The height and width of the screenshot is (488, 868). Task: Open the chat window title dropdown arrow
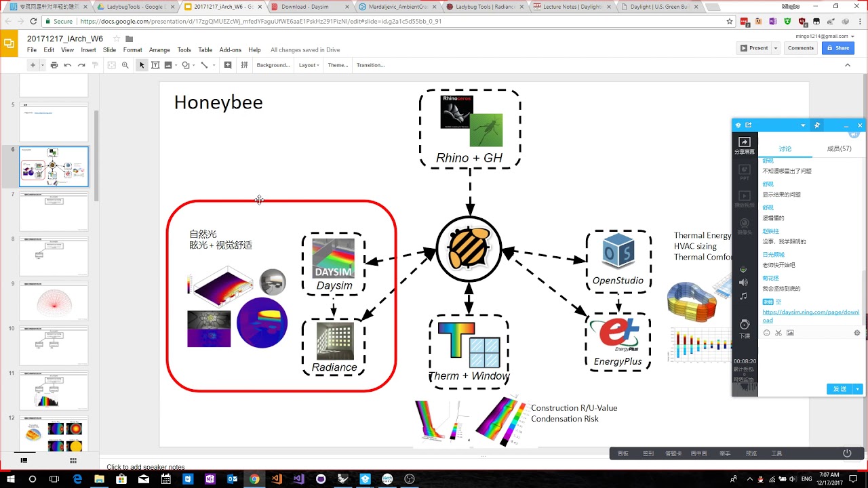803,125
